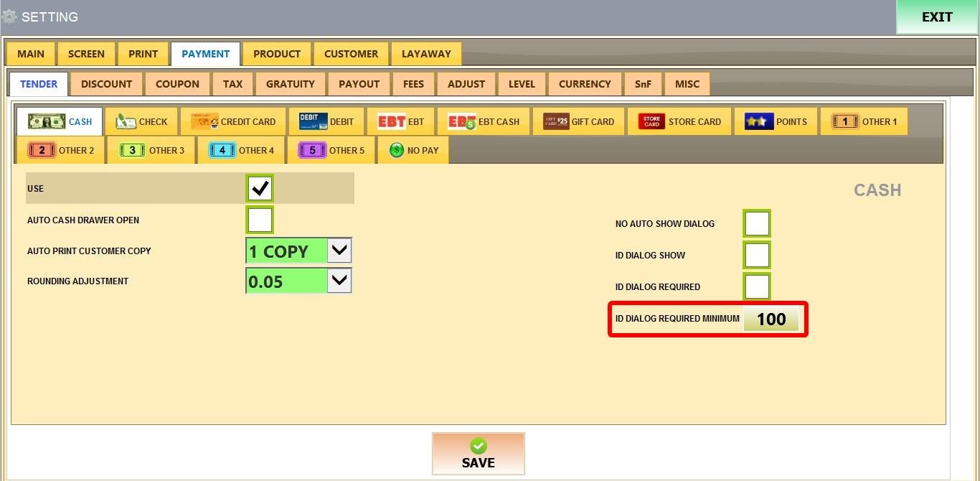This screenshot has width=980, height=481.
Task: Check the No Auto Show Dialog box
Action: click(x=757, y=223)
